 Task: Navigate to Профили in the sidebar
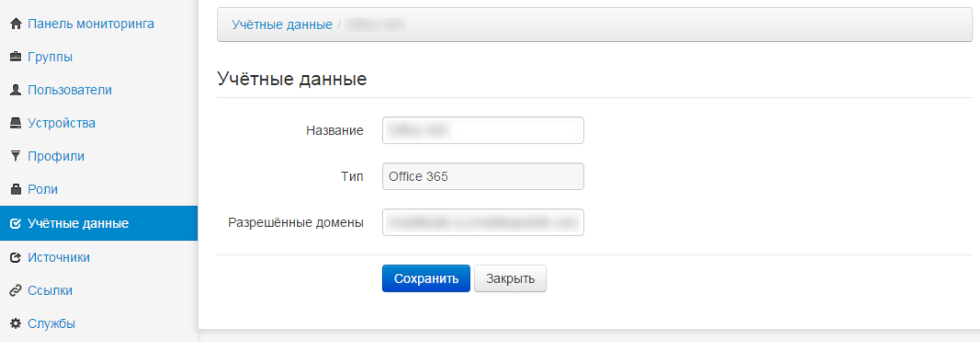pos(56,156)
